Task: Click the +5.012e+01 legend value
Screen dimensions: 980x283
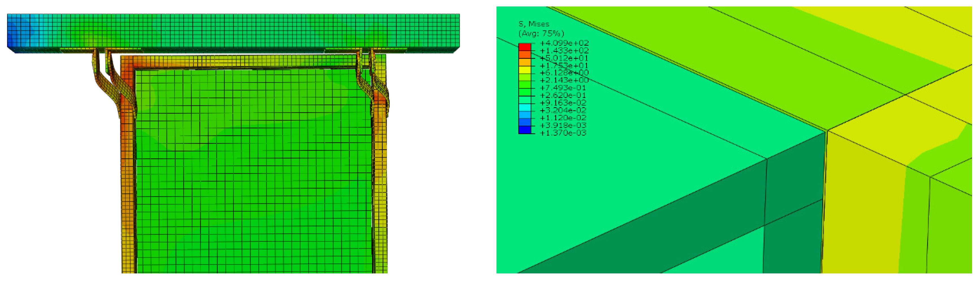Action: [564, 58]
